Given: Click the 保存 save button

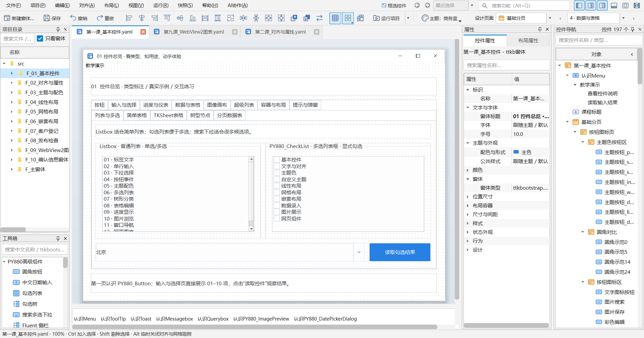Looking at the screenshot, I should [x=52, y=18].
